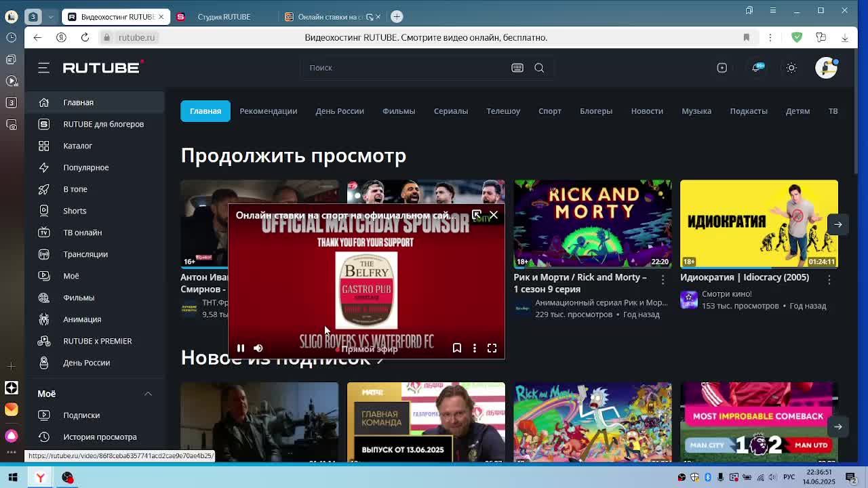Reload the rutube.ru page
The width and height of the screenshot is (868, 488).
click(85, 37)
